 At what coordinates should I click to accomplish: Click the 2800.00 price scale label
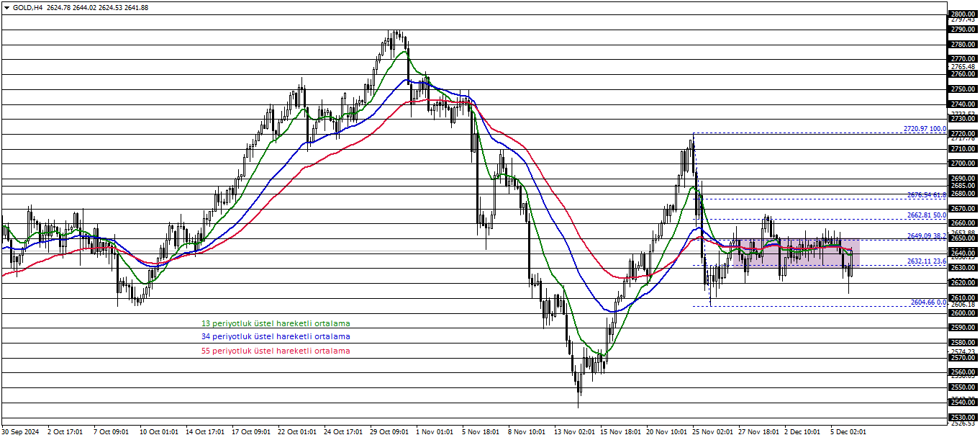(x=963, y=14)
